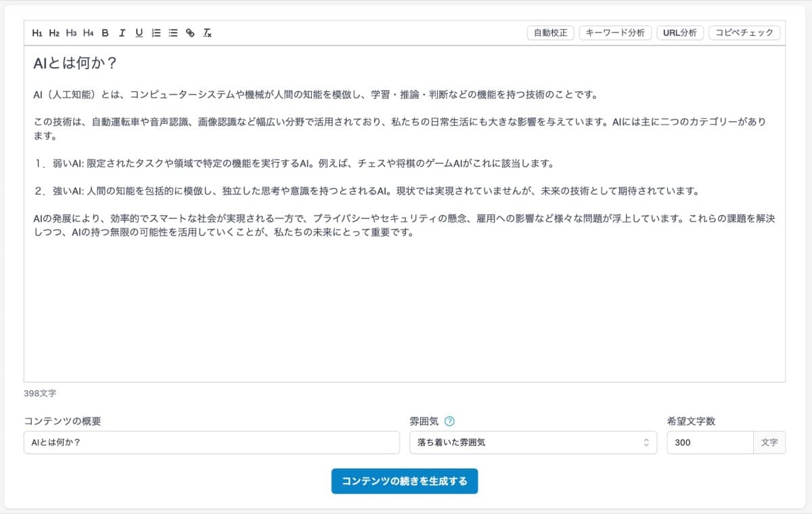The height and width of the screenshot is (514, 812).
Task: Run 自動校正 on the text
Action: click(551, 32)
